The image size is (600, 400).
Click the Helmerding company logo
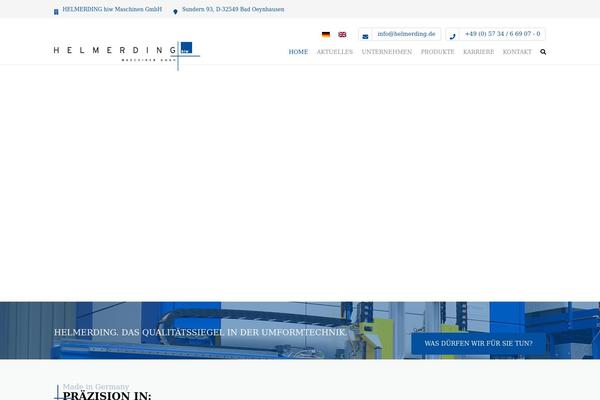(x=127, y=55)
